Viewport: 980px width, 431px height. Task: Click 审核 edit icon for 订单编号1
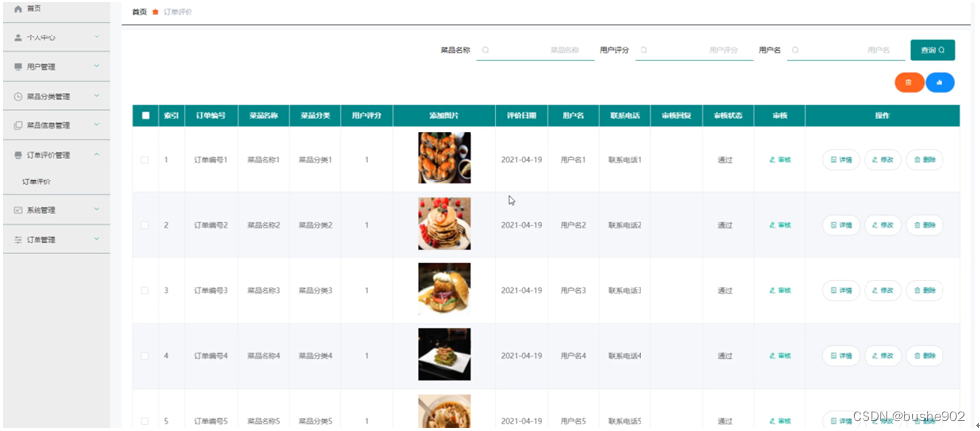coord(772,160)
